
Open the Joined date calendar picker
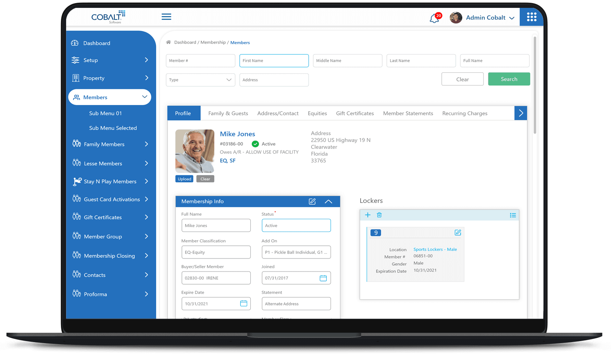[x=323, y=278]
